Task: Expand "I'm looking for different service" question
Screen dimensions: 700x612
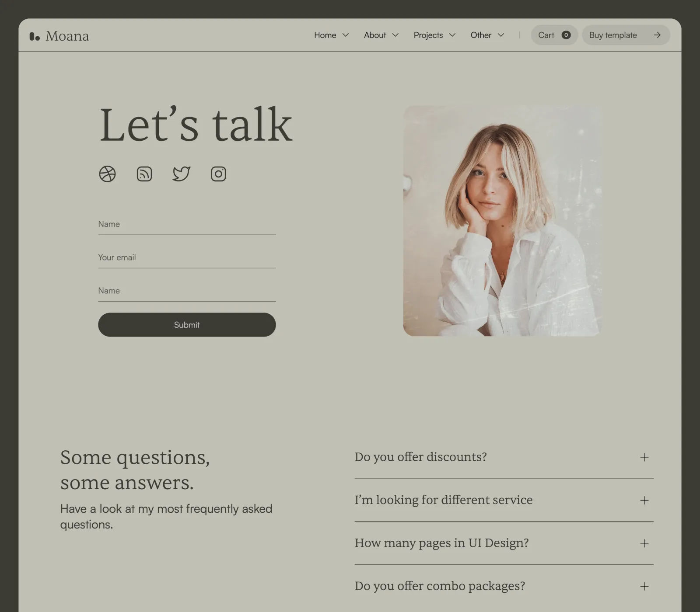Action: [504, 500]
